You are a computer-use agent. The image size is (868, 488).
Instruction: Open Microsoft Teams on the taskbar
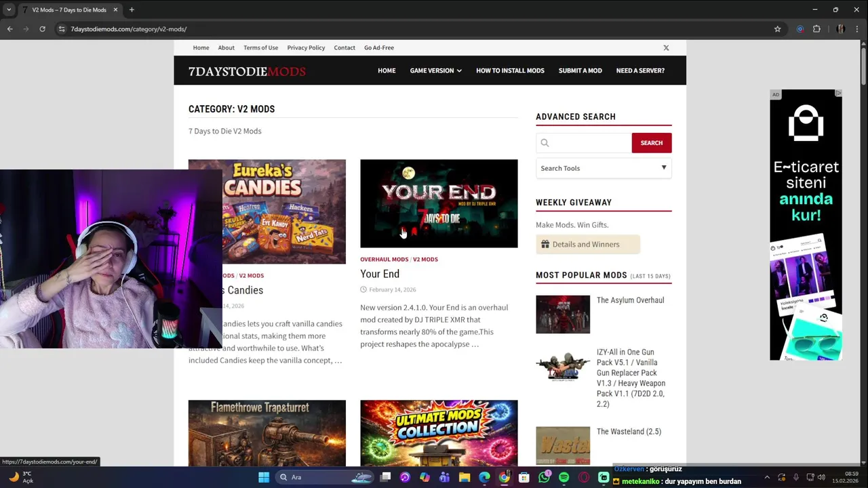tap(444, 477)
